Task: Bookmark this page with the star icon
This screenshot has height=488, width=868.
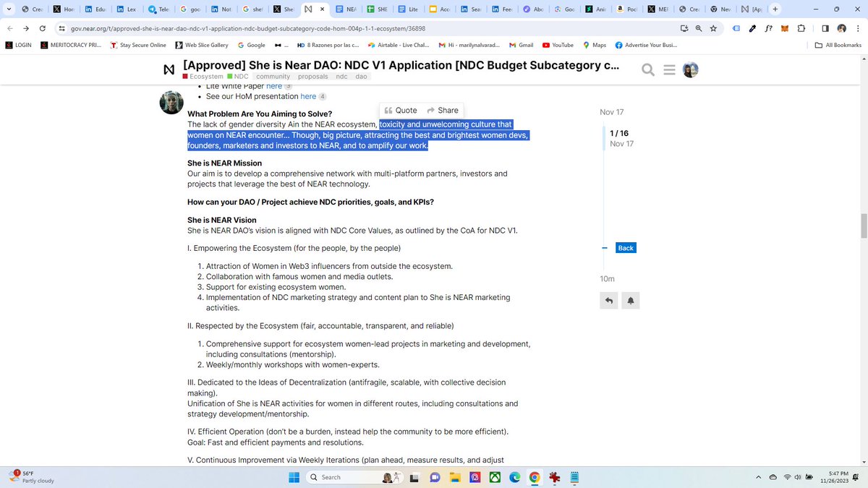Action: (714, 28)
